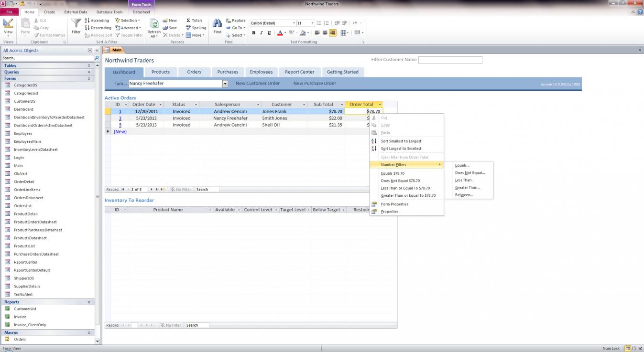Click the Ascending sort icon
The width and height of the screenshot is (644, 352).
[x=97, y=21]
